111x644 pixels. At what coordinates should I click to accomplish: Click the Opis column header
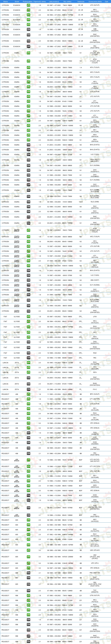coord(106,2)
